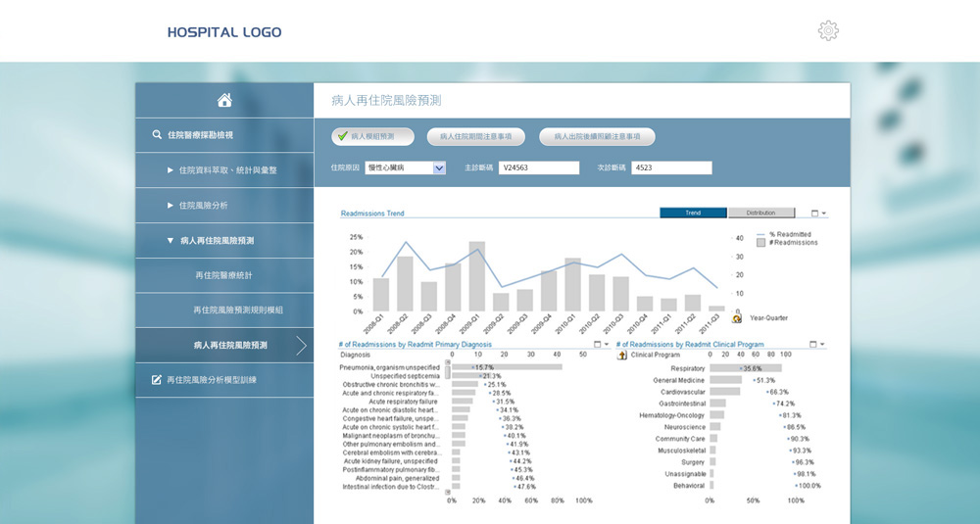The image size is (980, 524).
Task: Select 'Neuroscience' program label
Action: click(x=685, y=427)
